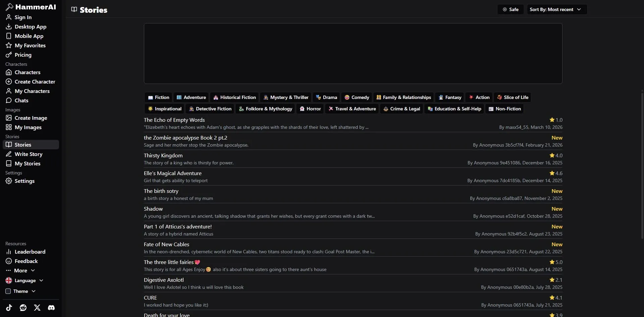644x317 pixels.
Task: Select the Drama genre tag
Action: pos(326,97)
